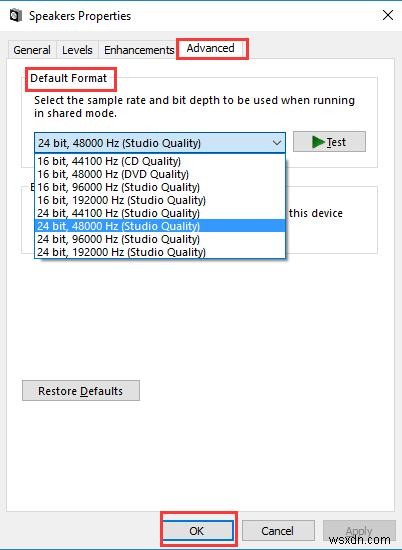This screenshot has width=402, height=550.
Task: Click Restore Defaults button
Action: pos(81,390)
